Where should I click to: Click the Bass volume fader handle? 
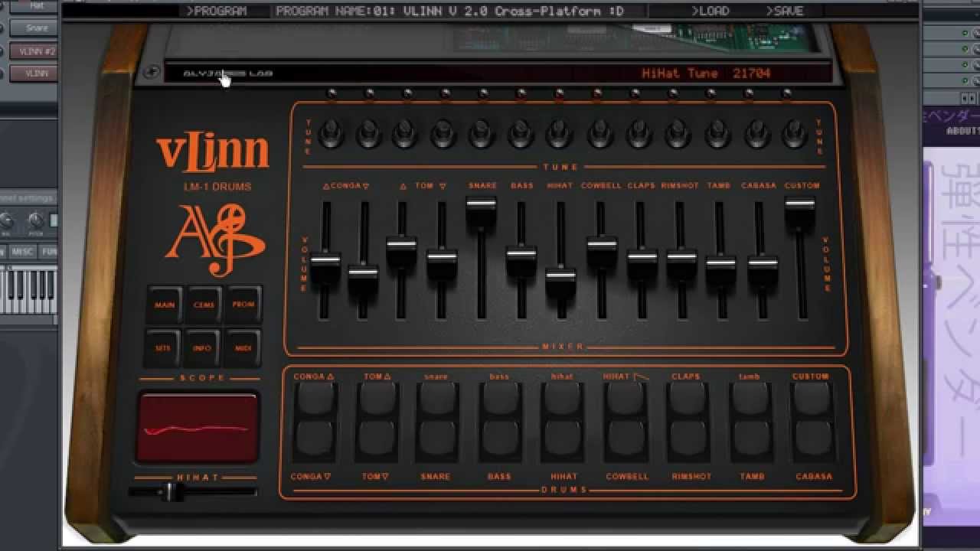point(521,253)
